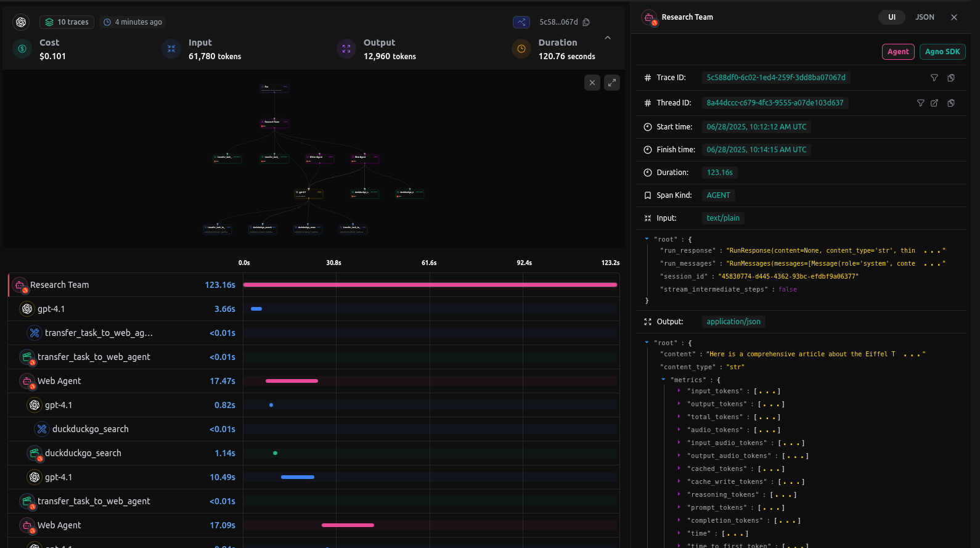Click the Research Team timeline duration bar
The width and height of the screenshot is (980, 548).
(430, 285)
